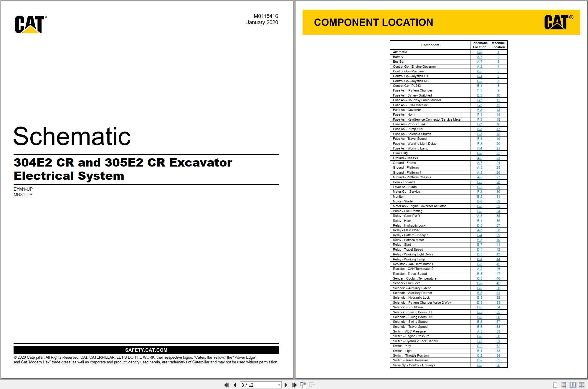Open Pump - Fuel Priming machine location 34
The height and width of the screenshot is (389, 588).
coord(498,211)
